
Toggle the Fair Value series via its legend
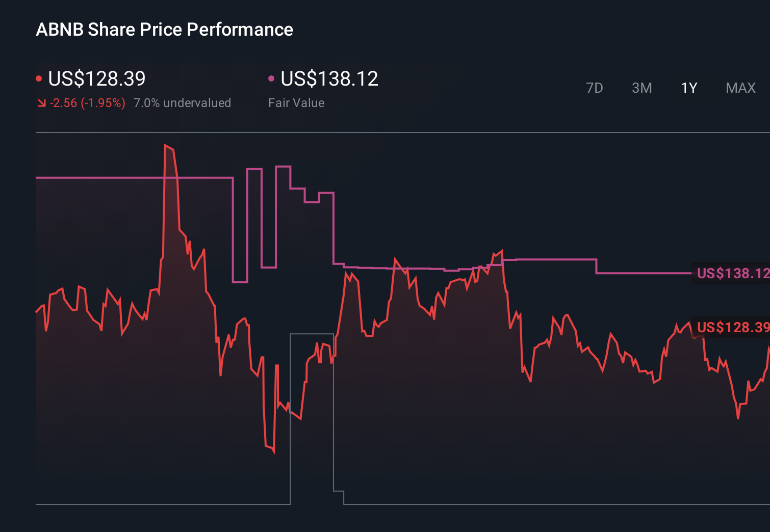(272, 78)
